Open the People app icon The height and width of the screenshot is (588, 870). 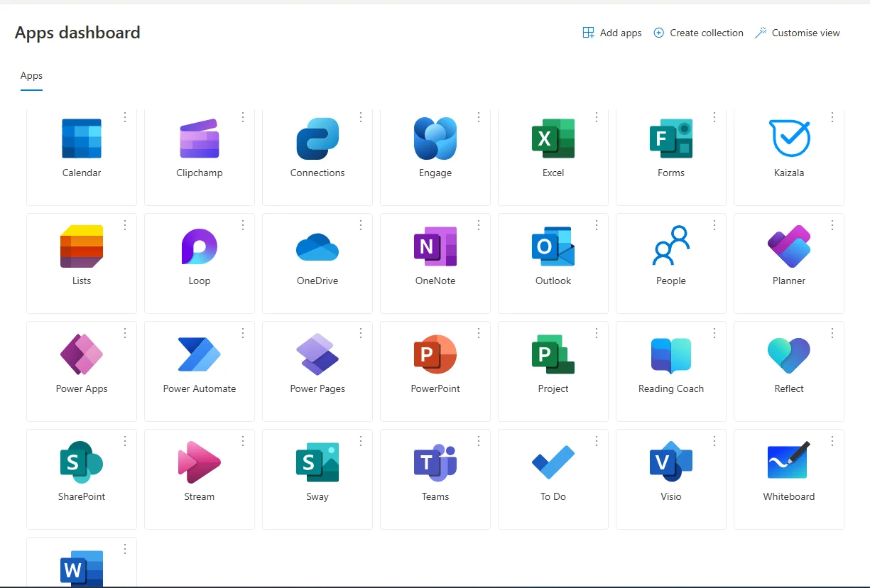coord(671,246)
